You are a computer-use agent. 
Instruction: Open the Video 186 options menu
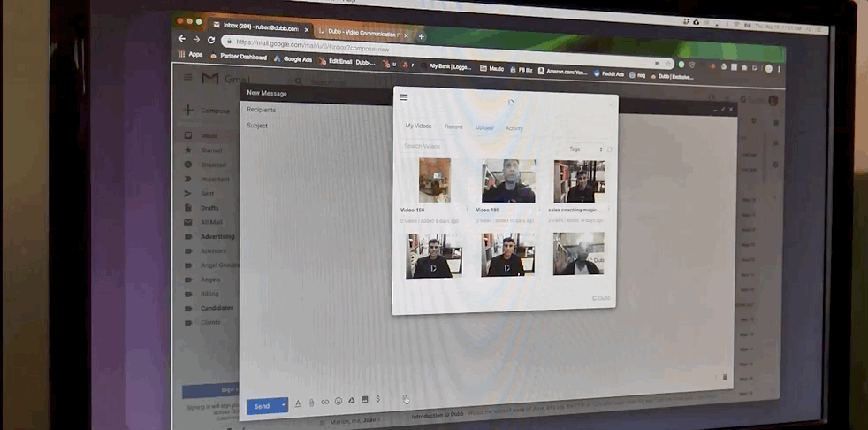point(467,210)
